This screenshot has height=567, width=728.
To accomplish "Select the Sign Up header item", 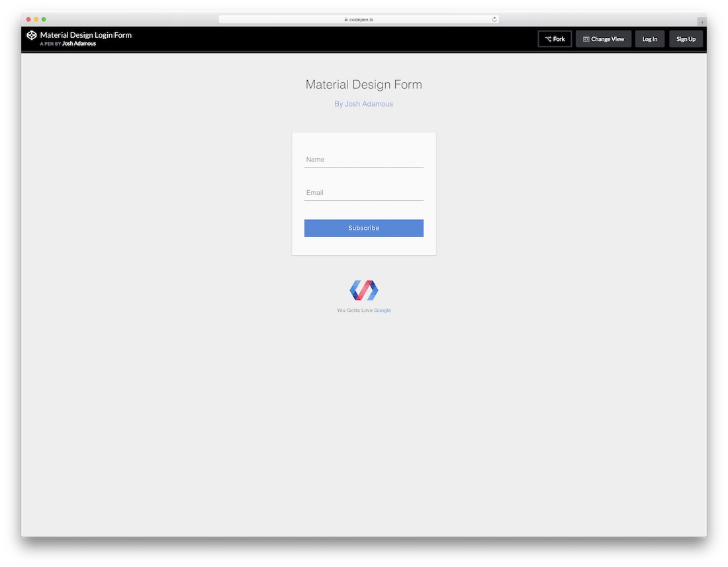I will click(x=686, y=38).
